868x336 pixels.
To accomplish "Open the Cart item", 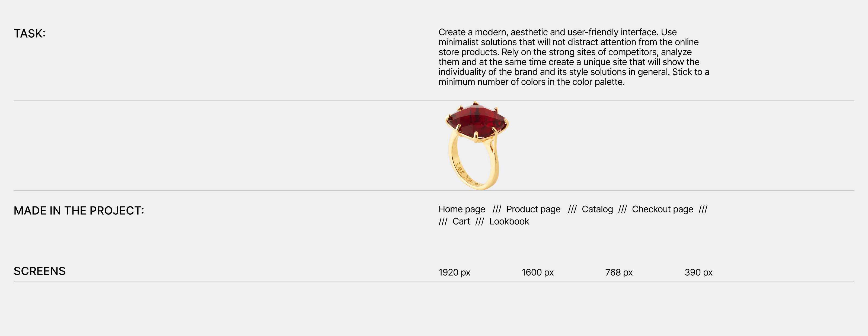I will click(x=461, y=222).
